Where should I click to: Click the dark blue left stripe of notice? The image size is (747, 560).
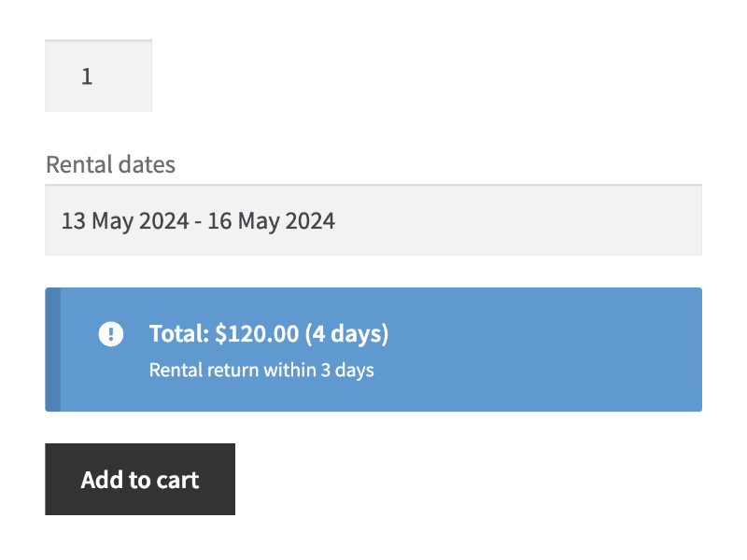(x=52, y=349)
